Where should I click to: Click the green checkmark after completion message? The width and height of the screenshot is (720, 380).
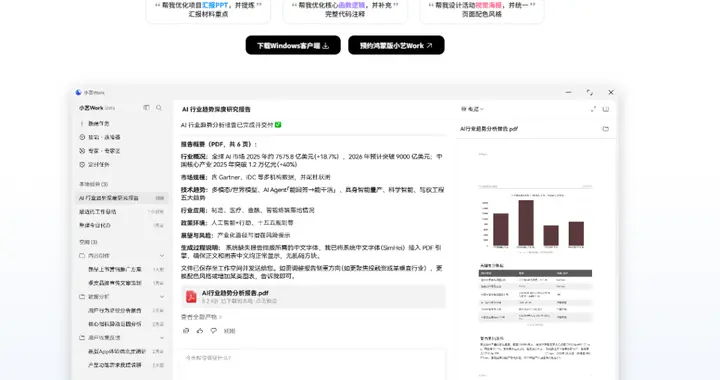point(278,125)
